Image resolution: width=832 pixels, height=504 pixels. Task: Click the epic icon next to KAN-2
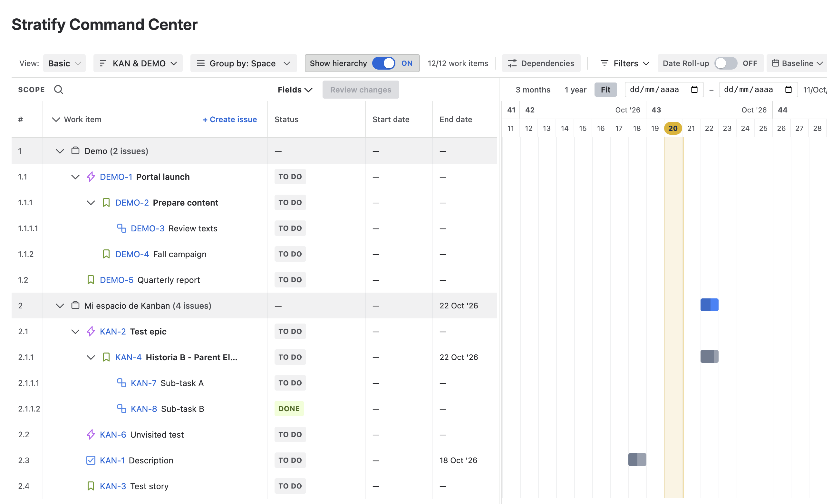(91, 331)
